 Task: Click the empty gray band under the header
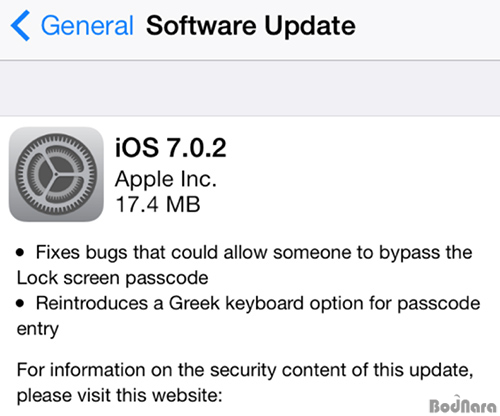[250, 88]
